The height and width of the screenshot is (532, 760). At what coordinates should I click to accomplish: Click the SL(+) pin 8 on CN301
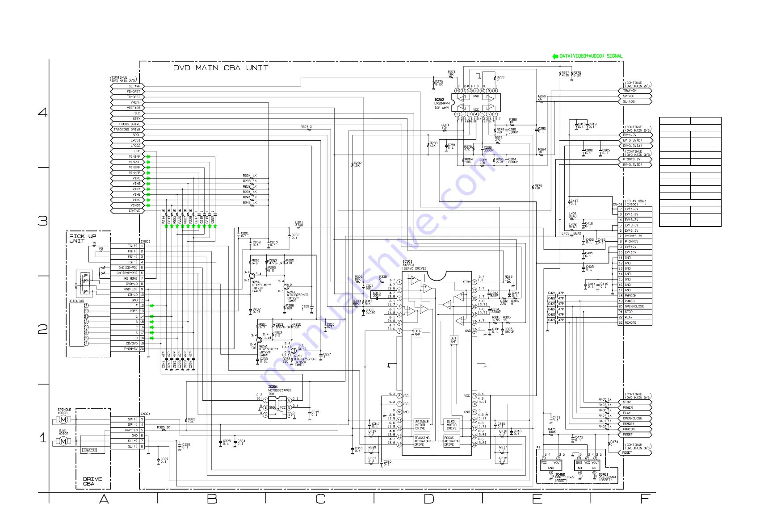(x=127, y=446)
